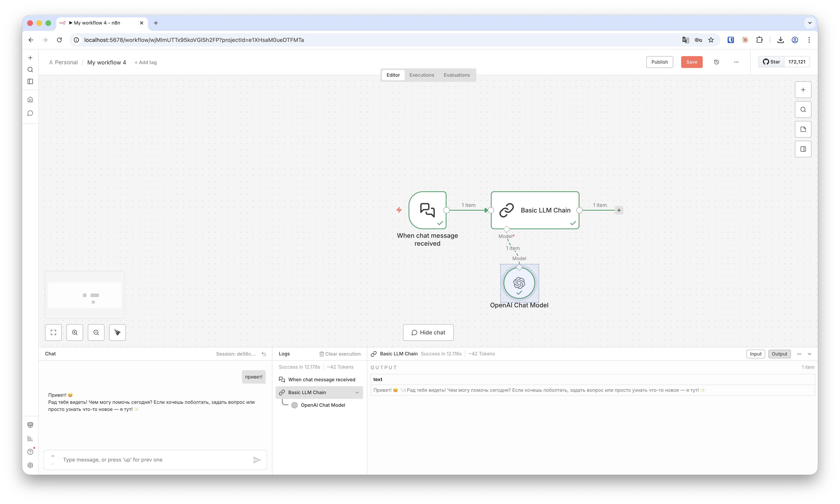Add a new node with the canvas plus icon

[x=803, y=89]
